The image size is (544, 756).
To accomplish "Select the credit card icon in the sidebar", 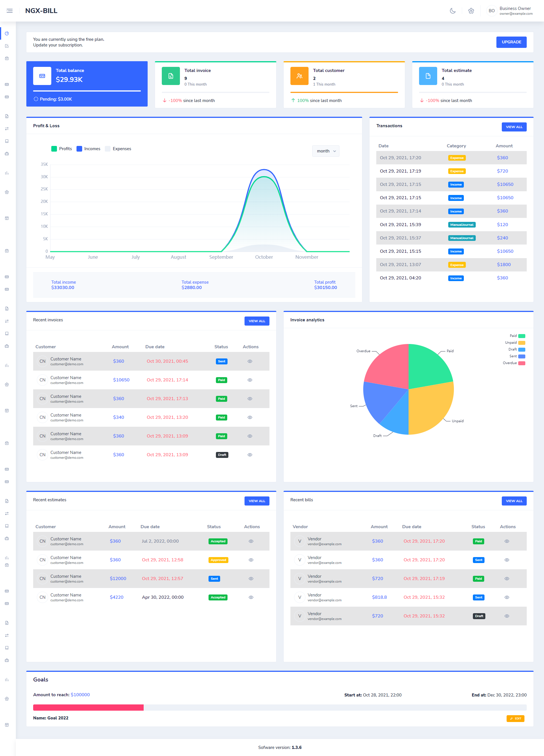I will point(7,84).
